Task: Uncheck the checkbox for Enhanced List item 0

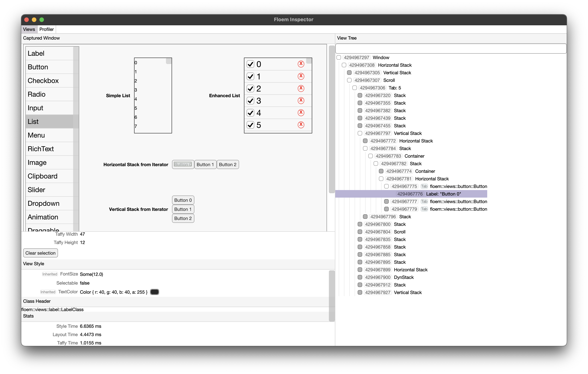Action: pos(250,64)
